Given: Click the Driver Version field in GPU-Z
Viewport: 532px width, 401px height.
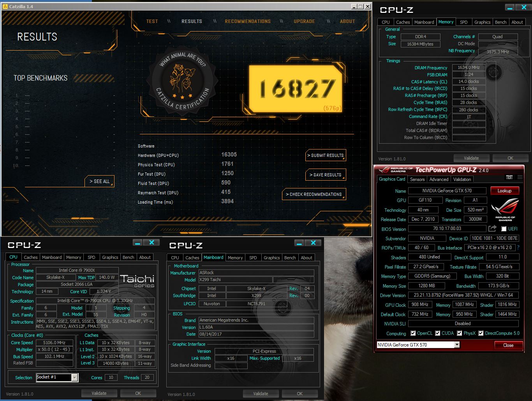Looking at the screenshot, I should coord(463,295).
